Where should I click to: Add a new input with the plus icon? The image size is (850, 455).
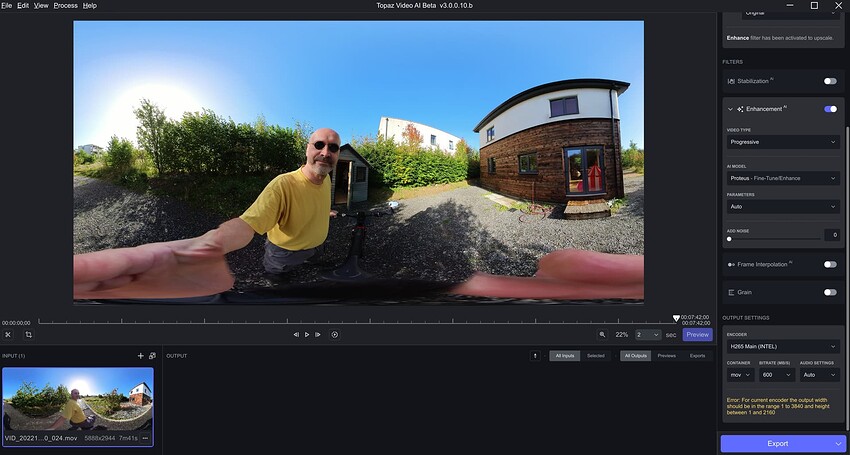pyautogui.click(x=140, y=355)
